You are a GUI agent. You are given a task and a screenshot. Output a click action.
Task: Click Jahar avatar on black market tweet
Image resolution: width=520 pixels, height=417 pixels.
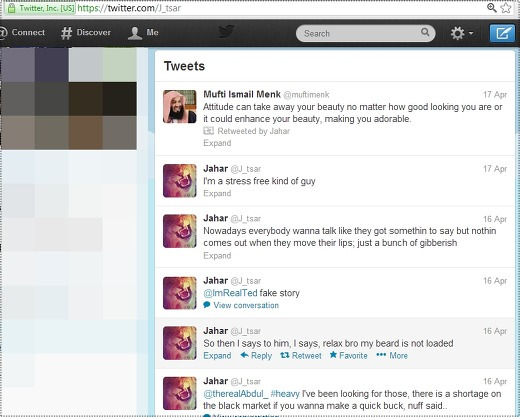pyautogui.click(x=180, y=393)
